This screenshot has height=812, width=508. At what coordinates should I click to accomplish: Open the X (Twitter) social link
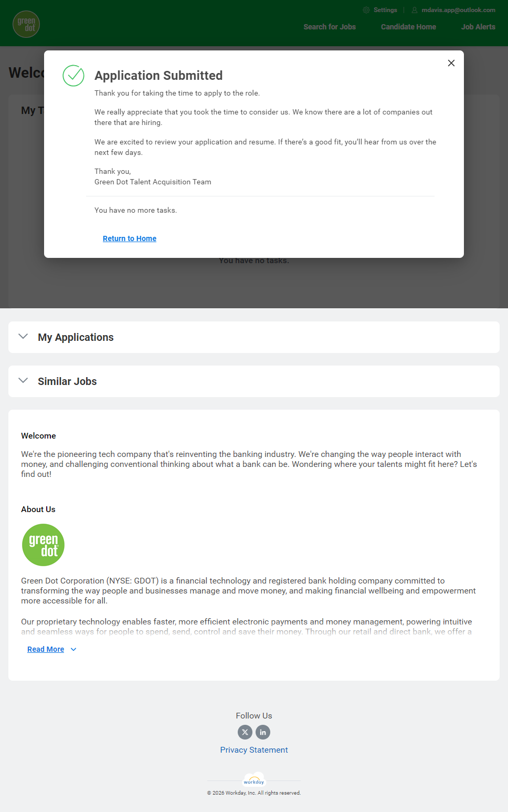click(245, 732)
